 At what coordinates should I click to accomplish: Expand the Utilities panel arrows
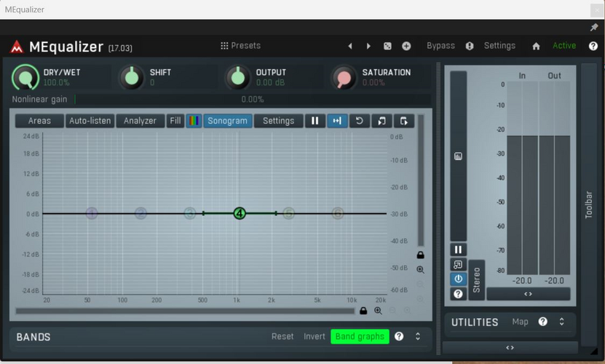tap(561, 322)
